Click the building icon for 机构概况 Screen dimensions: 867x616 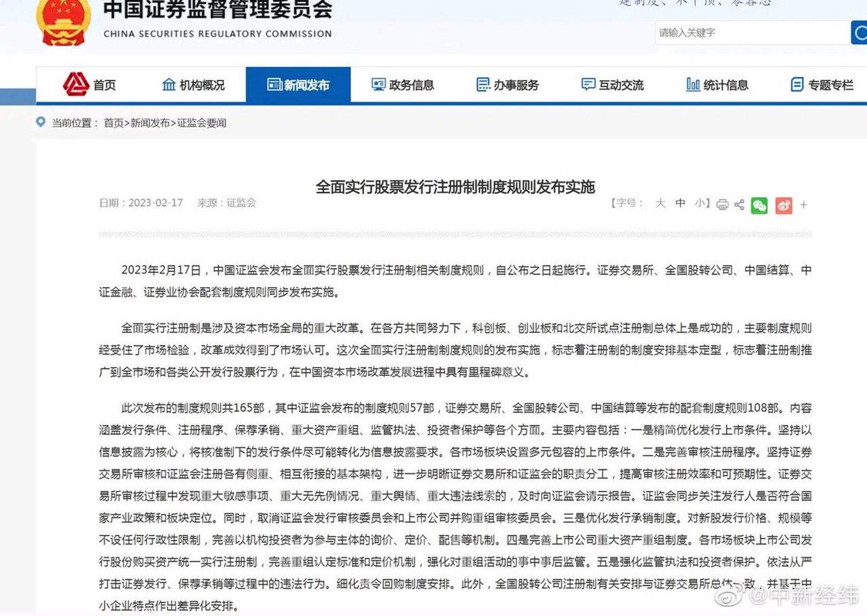coord(169,85)
